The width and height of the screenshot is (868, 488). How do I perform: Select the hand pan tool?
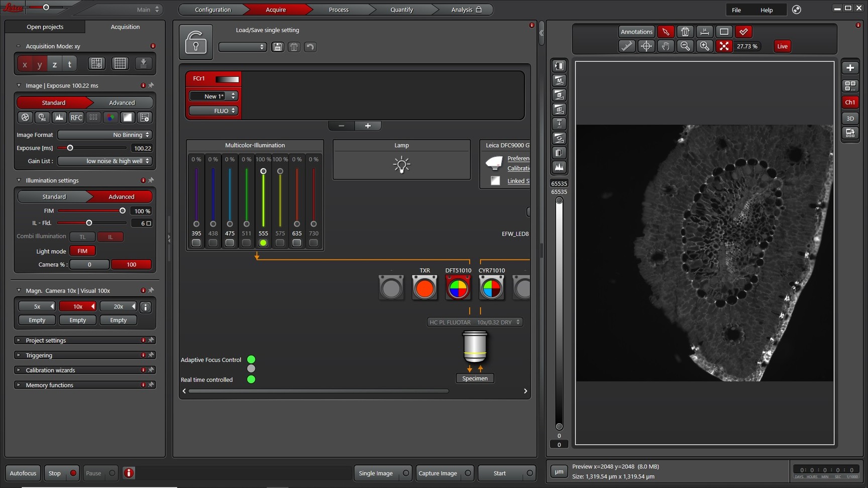666,46
